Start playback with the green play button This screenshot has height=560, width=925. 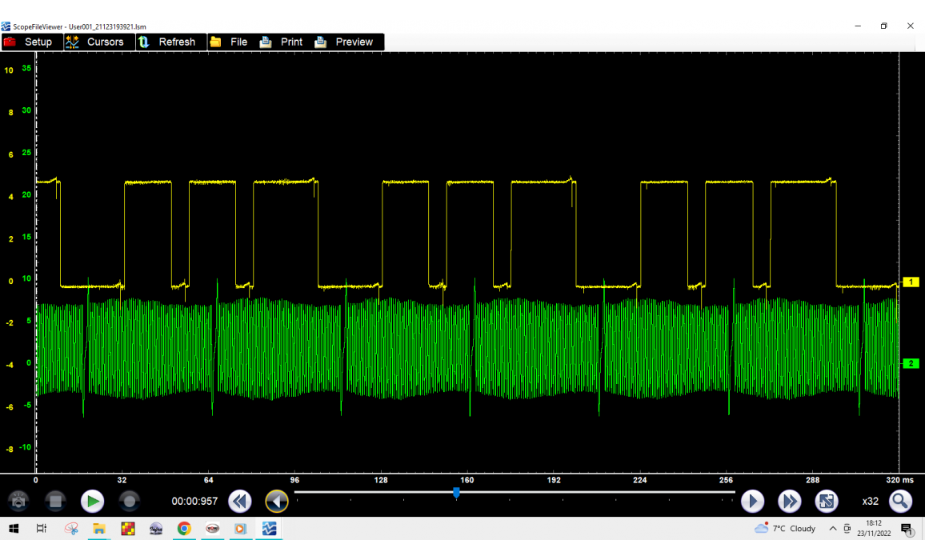click(x=93, y=502)
